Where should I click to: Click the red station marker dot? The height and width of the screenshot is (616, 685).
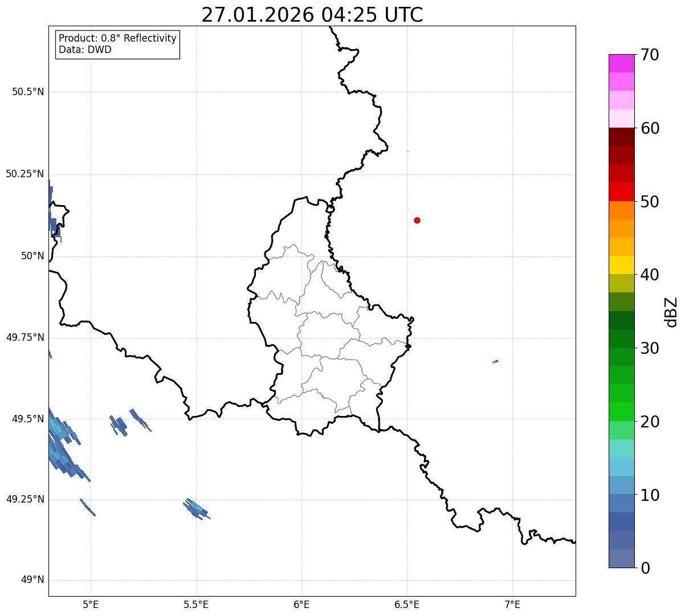coord(417,220)
